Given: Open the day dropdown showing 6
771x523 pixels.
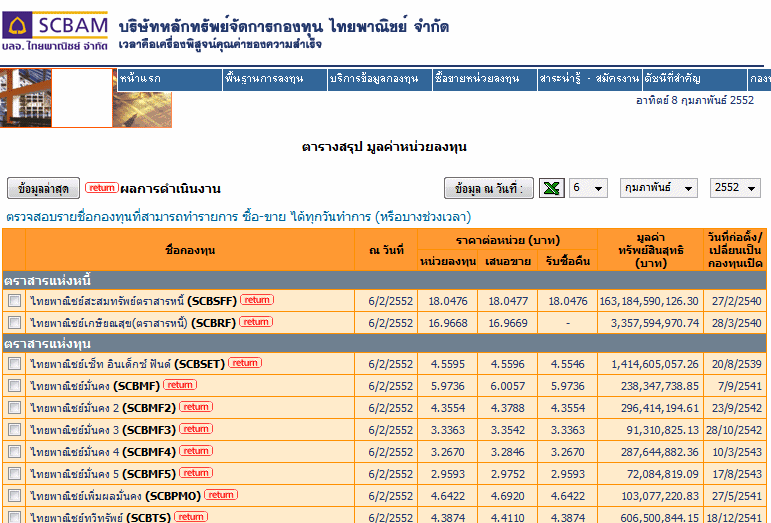Looking at the screenshot, I should click(588, 188).
